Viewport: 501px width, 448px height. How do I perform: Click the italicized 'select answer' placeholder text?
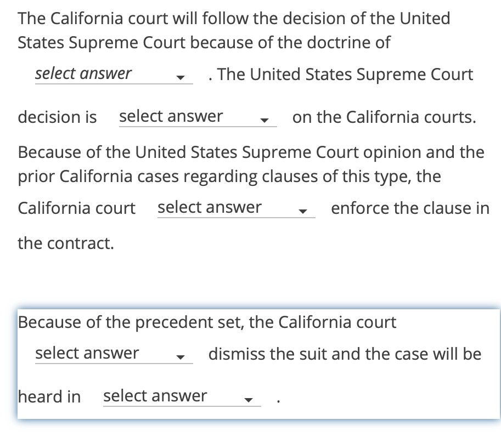point(82,73)
